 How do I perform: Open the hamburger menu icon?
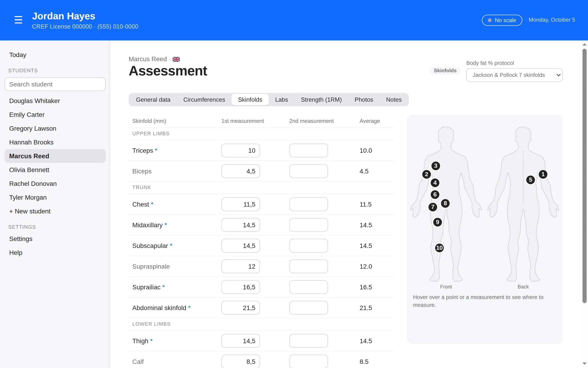[x=18, y=20]
